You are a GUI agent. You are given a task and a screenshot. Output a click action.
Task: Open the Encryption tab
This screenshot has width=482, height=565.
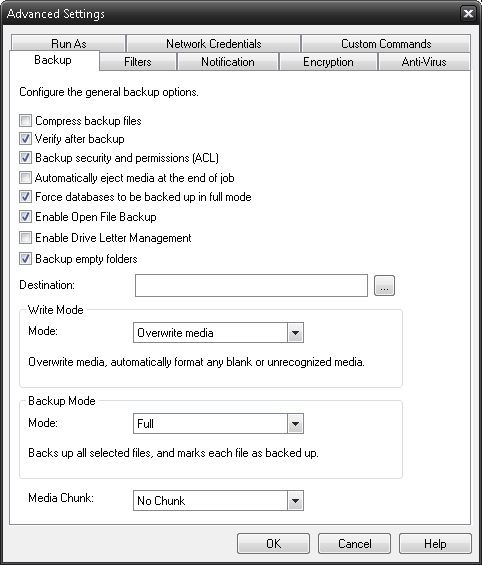pyautogui.click(x=328, y=62)
